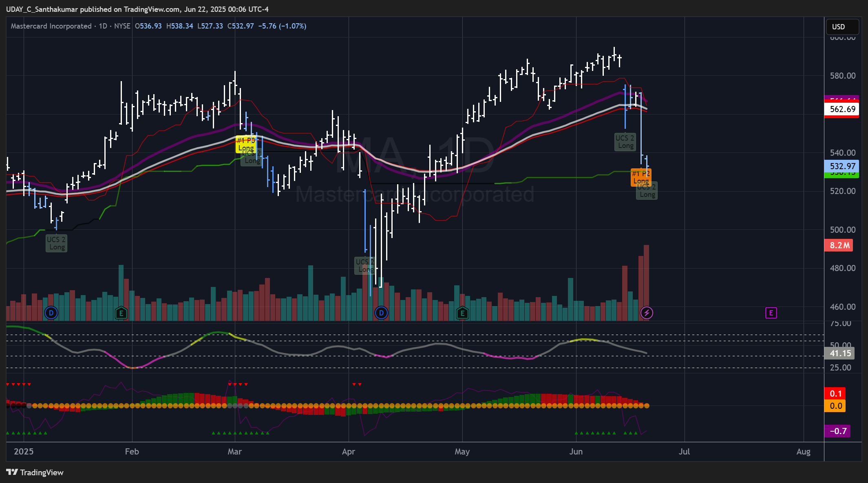
Task: Click the 8.2 M volume label
Action: [839, 245]
